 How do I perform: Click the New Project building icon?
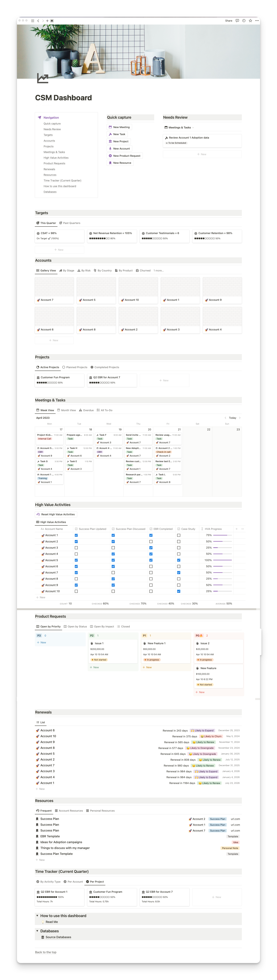coord(110,141)
